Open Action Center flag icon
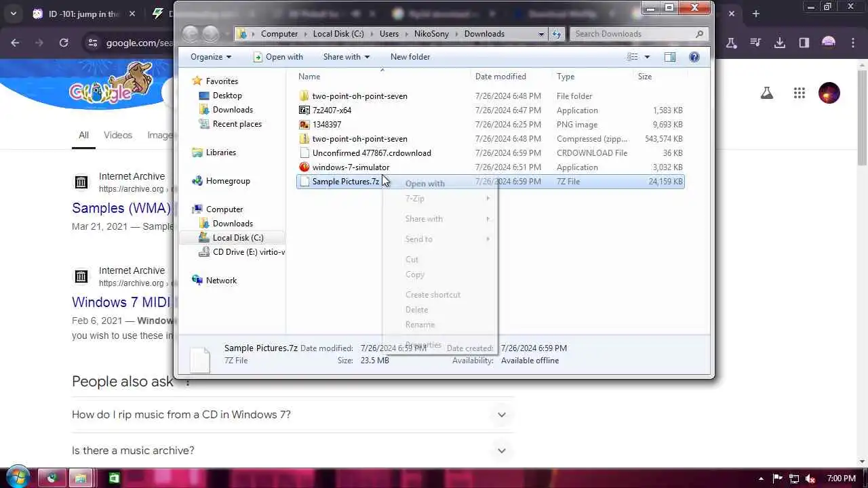868x488 pixels. [778, 479]
